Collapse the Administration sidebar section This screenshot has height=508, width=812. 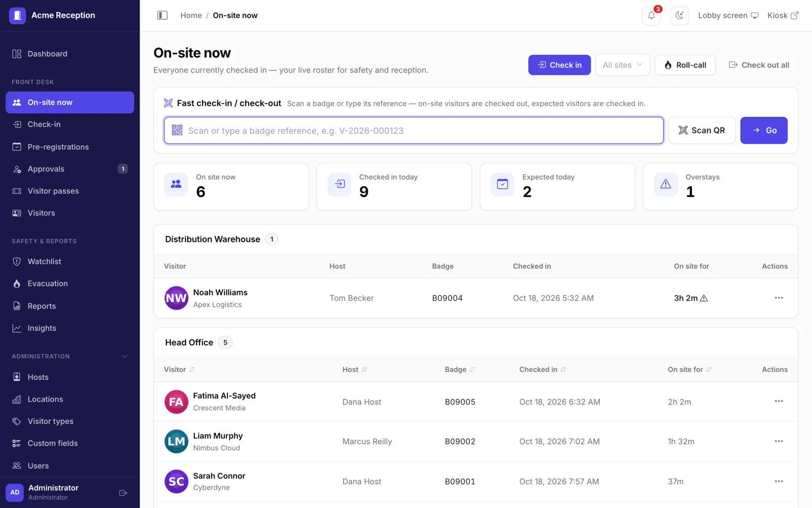click(125, 356)
